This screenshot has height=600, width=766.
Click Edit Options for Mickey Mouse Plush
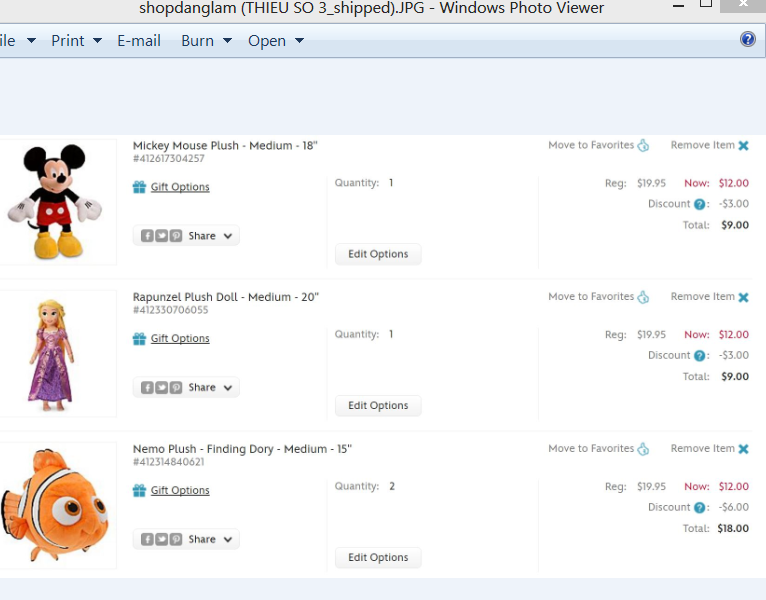tap(378, 254)
